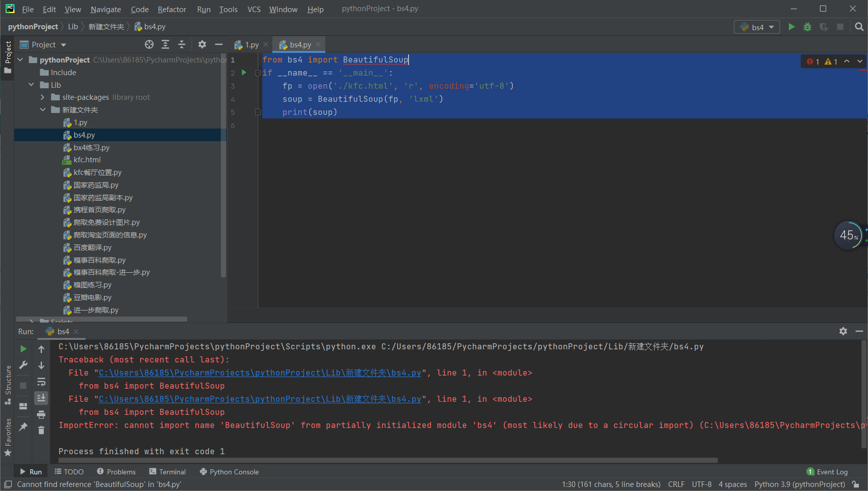Click the read-only lock icon in status bar
The width and height of the screenshot is (868, 491).
[855, 484]
